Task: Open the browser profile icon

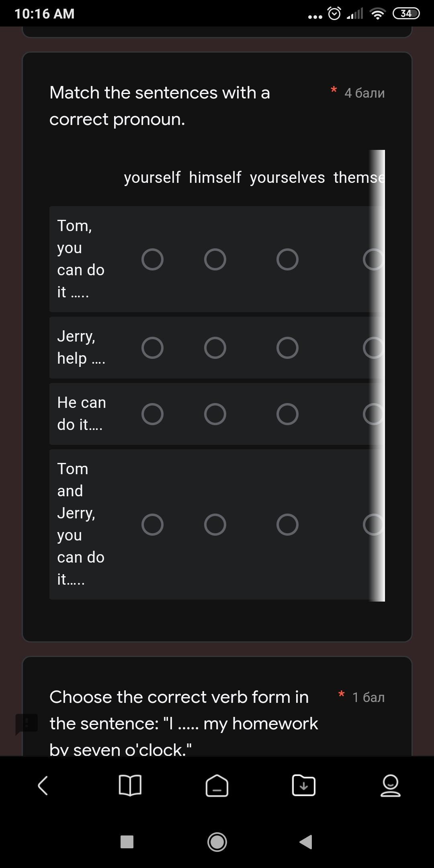Action: pyautogui.click(x=390, y=785)
